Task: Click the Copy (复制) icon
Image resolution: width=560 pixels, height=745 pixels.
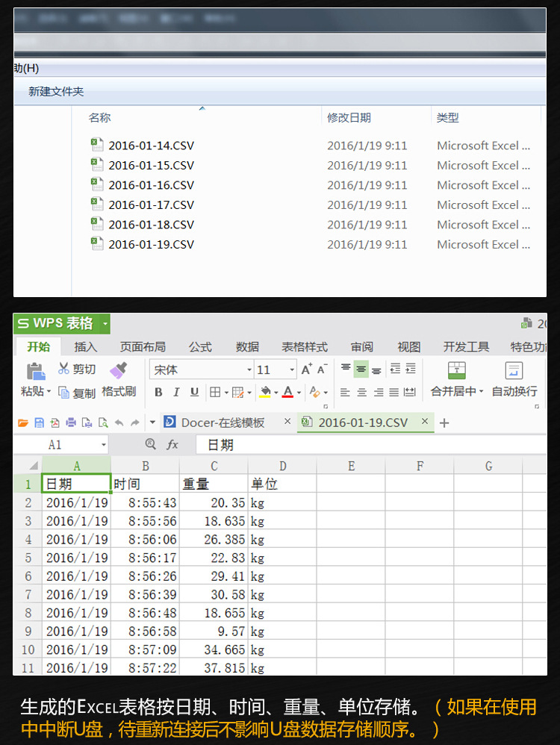Action: point(64,393)
